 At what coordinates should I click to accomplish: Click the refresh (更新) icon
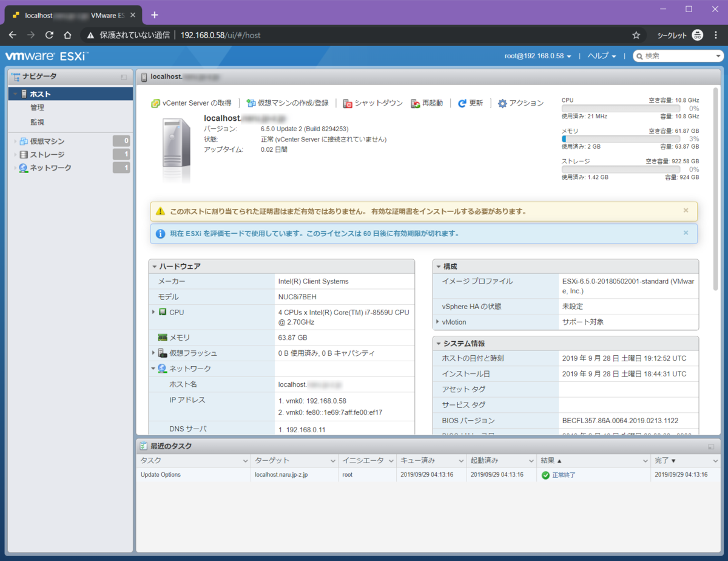(462, 103)
